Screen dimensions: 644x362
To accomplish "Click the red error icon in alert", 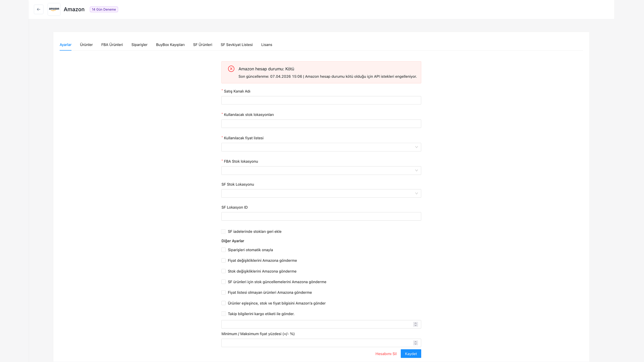I will click(x=231, y=69).
